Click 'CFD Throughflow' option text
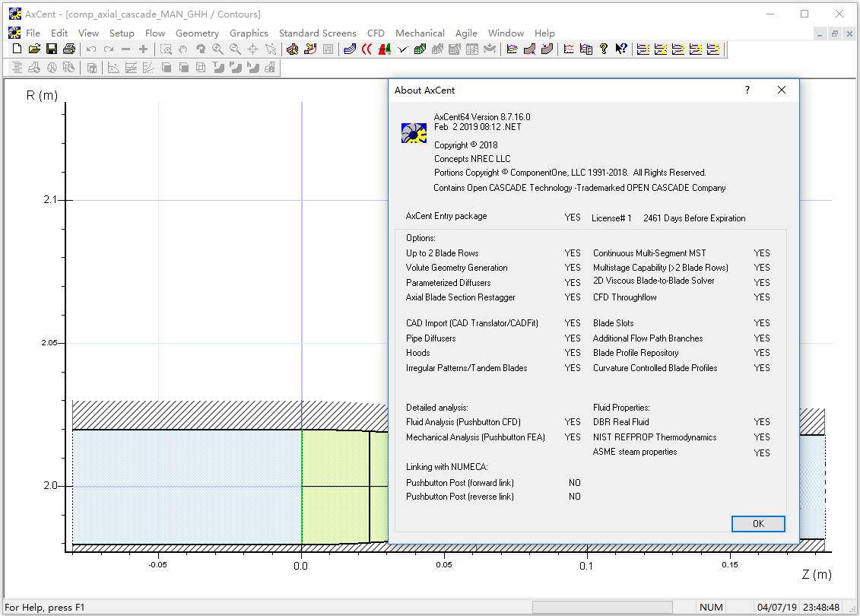This screenshot has width=860, height=616. pyautogui.click(x=625, y=297)
